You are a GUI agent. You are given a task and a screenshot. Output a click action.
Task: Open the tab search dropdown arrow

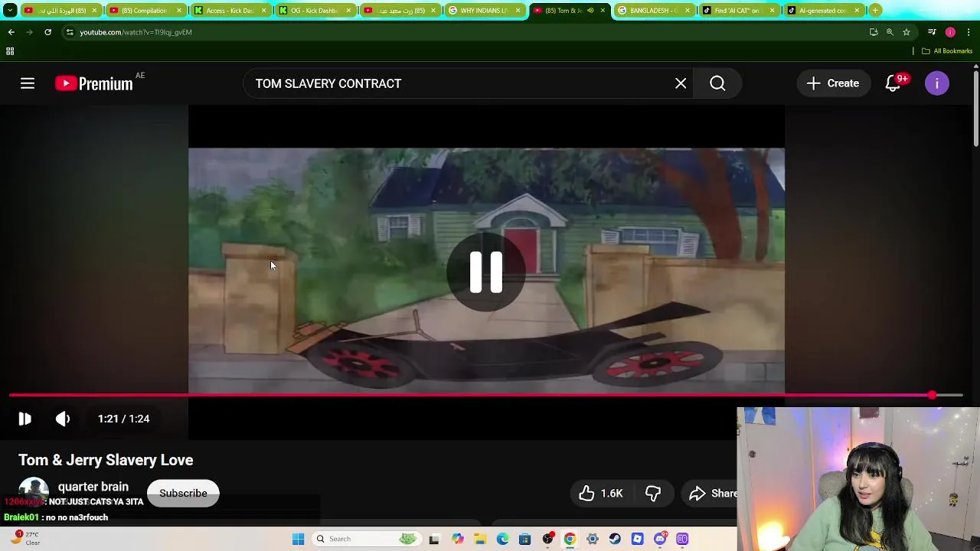coord(10,11)
